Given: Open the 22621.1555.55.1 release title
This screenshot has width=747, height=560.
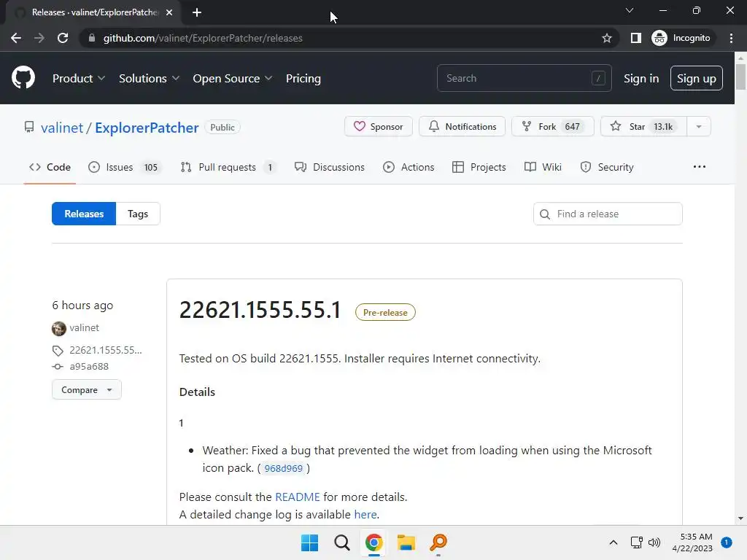Looking at the screenshot, I should [260, 310].
